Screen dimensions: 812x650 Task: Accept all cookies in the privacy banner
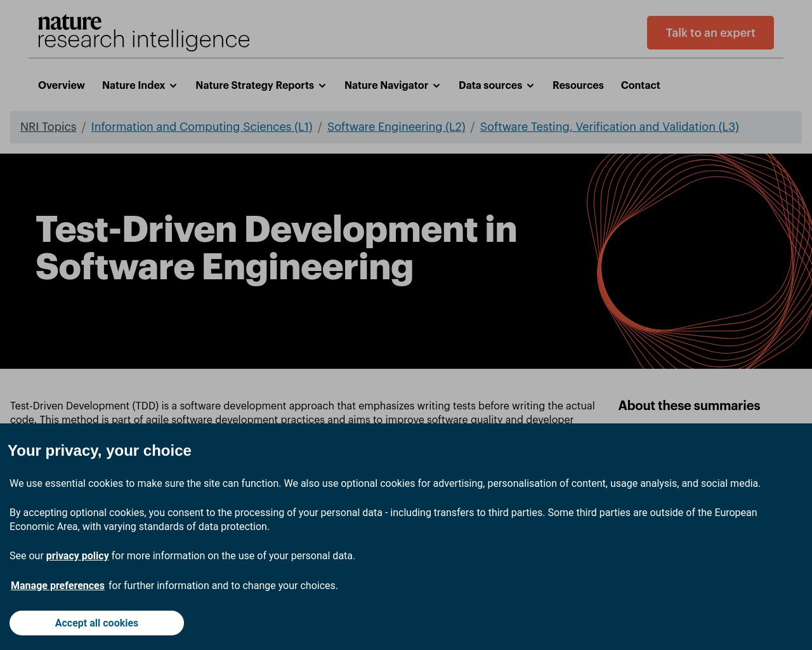pos(96,623)
